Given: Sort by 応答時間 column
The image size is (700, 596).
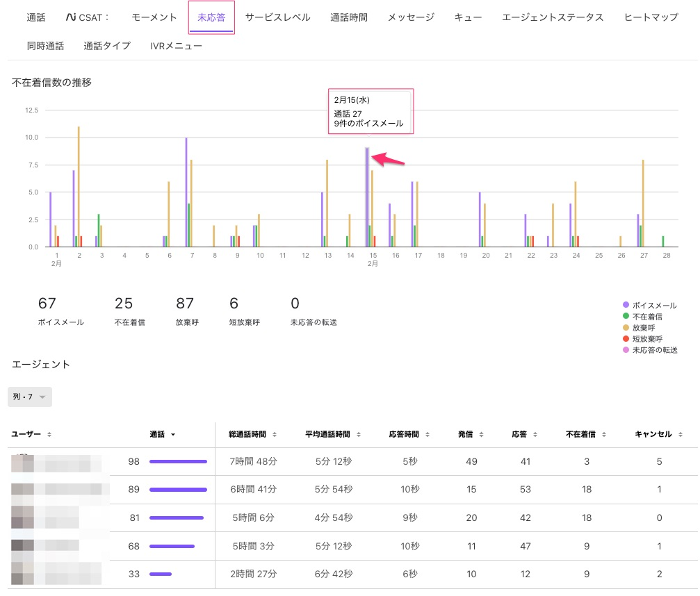Looking at the screenshot, I should 409,434.
